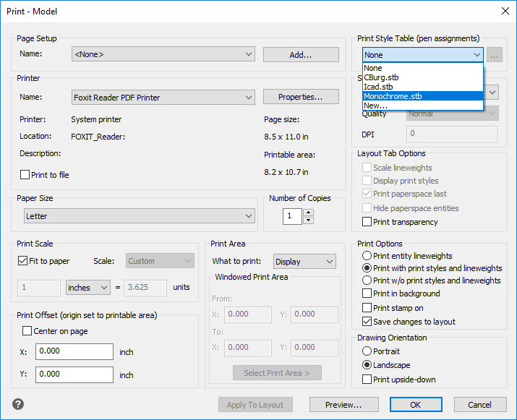The height and width of the screenshot is (420, 517).
Task: Click the ellipsis button beside Print Style Table
Action: coord(495,55)
